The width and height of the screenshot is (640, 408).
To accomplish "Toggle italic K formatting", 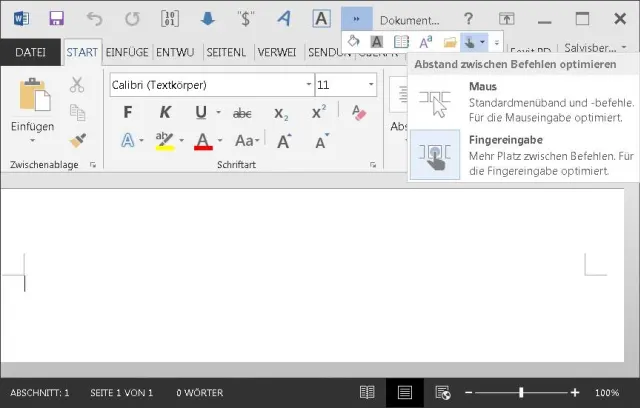I will pos(165,112).
